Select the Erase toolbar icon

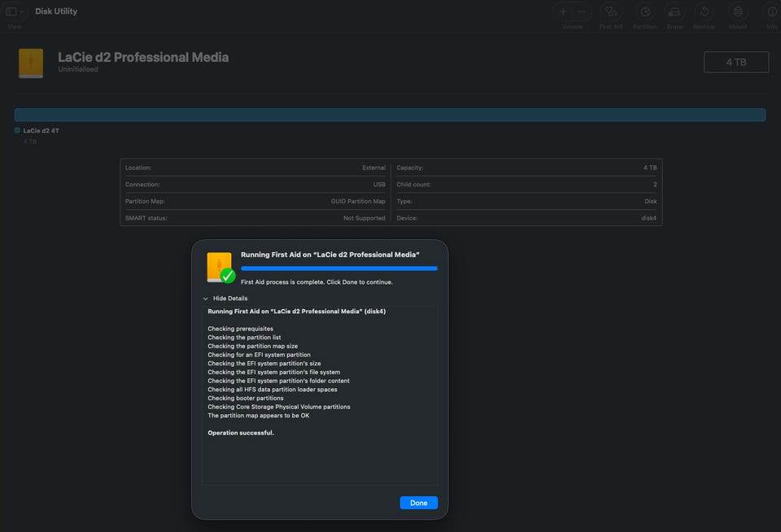pyautogui.click(x=674, y=12)
